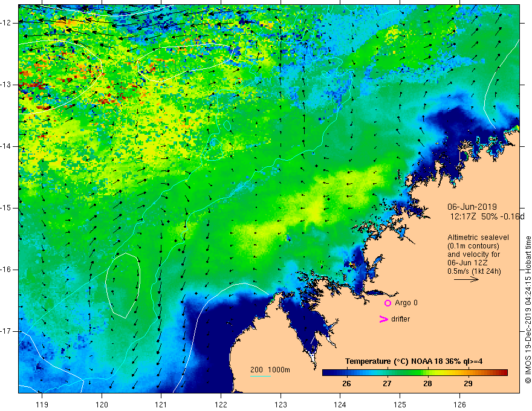Click the latitude -16 axis label
This screenshot has height=411, width=532.
[7, 270]
